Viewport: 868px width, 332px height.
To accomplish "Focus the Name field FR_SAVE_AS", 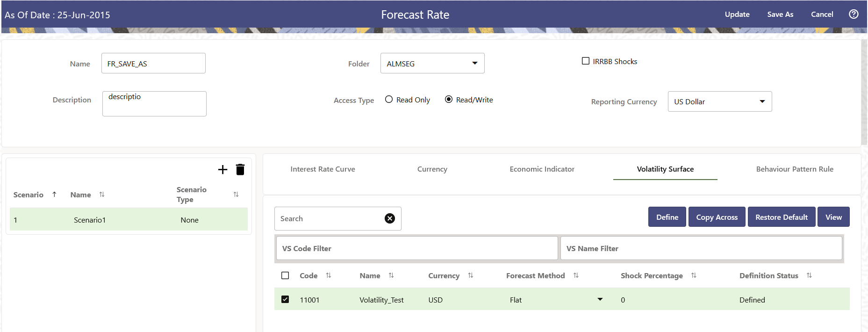I will click(153, 63).
